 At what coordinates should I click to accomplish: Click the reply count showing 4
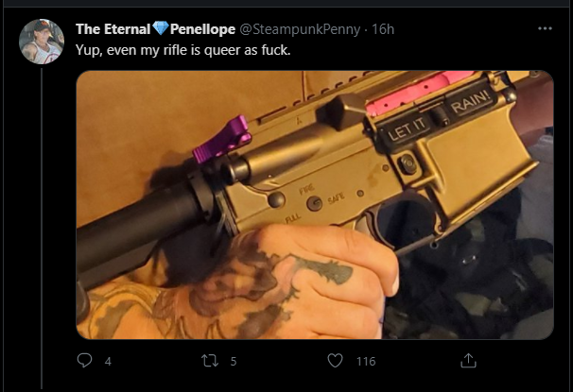(108, 362)
